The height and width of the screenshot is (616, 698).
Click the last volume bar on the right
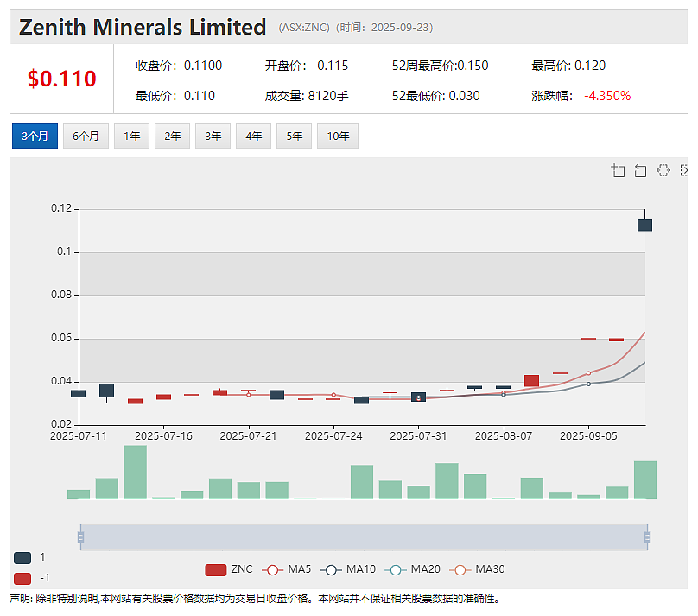point(645,479)
